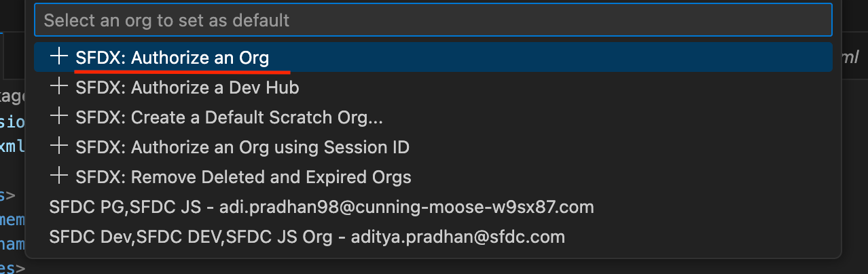This screenshot has width=868, height=274.
Task: Select the SFDX: Authorize an Org command
Action: tap(173, 58)
